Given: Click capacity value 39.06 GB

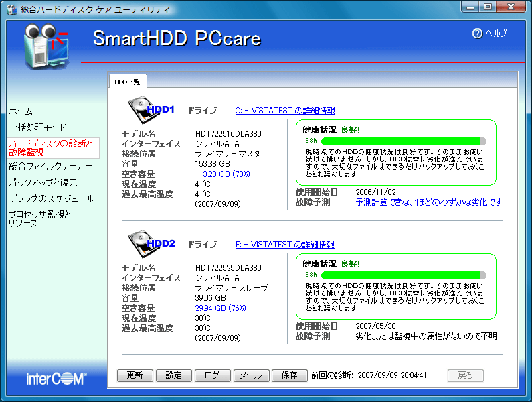Looking at the screenshot, I should click(210, 297).
